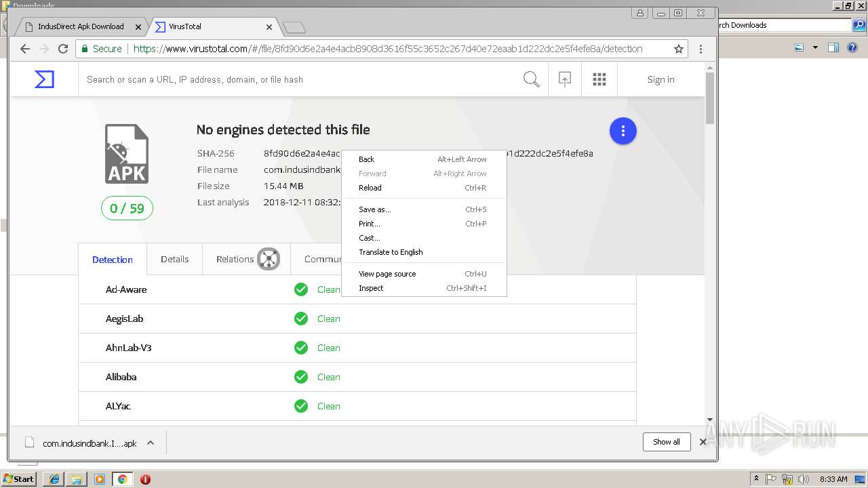The image size is (868, 488).
Task: Click the Relations graph icon
Action: click(x=269, y=259)
